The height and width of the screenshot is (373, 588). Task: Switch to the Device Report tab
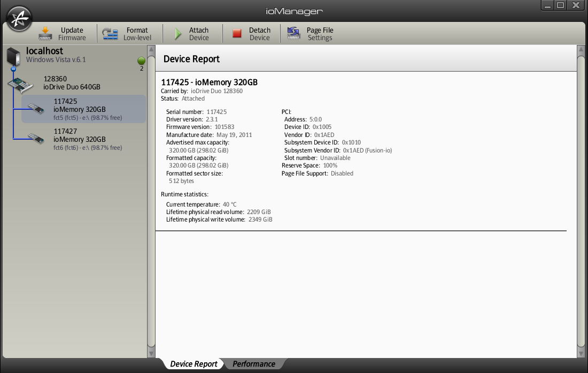(194, 364)
